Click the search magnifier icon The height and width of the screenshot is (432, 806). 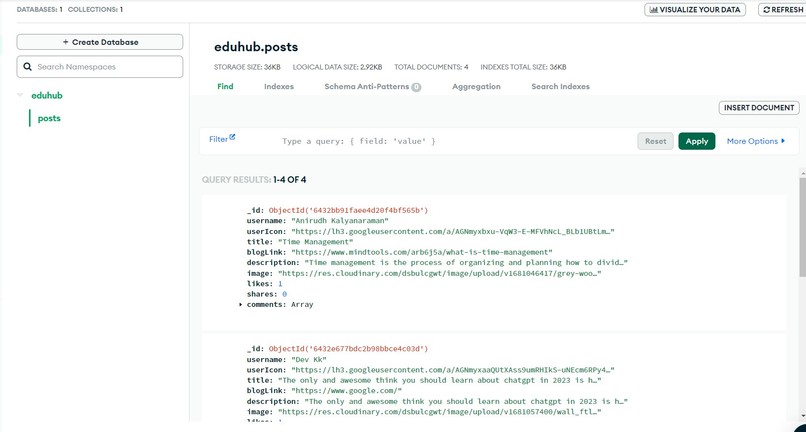[x=28, y=67]
